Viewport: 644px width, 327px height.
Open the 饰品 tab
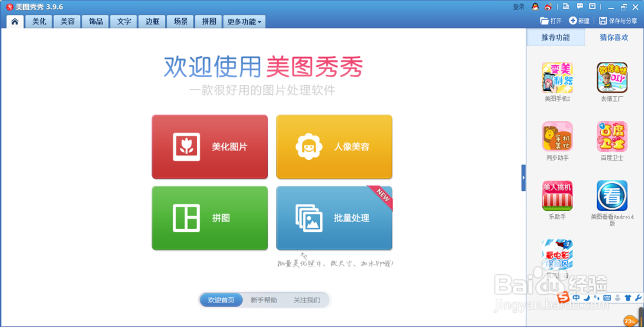[x=96, y=21]
